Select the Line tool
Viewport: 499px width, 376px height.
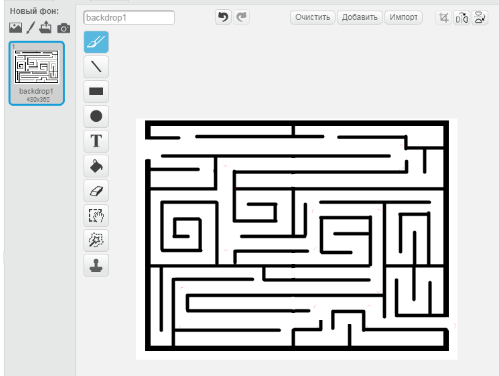coord(96,67)
